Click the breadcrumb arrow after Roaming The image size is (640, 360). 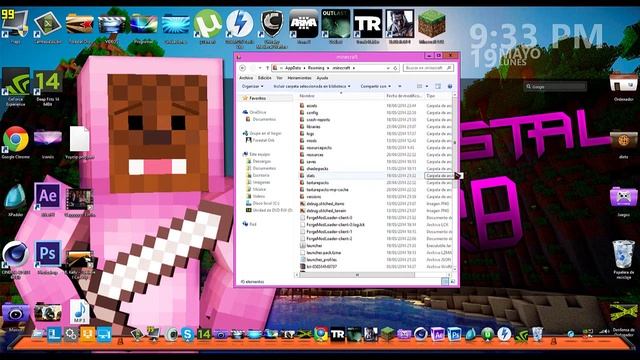click(327, 68)
